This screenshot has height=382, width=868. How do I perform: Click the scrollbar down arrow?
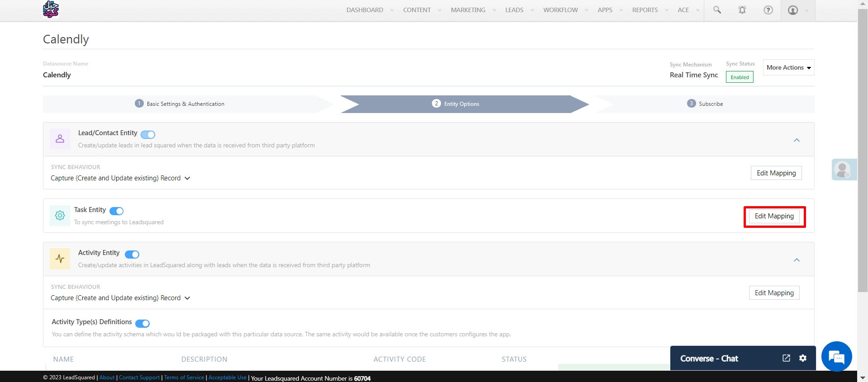click(x=863, y=377)
